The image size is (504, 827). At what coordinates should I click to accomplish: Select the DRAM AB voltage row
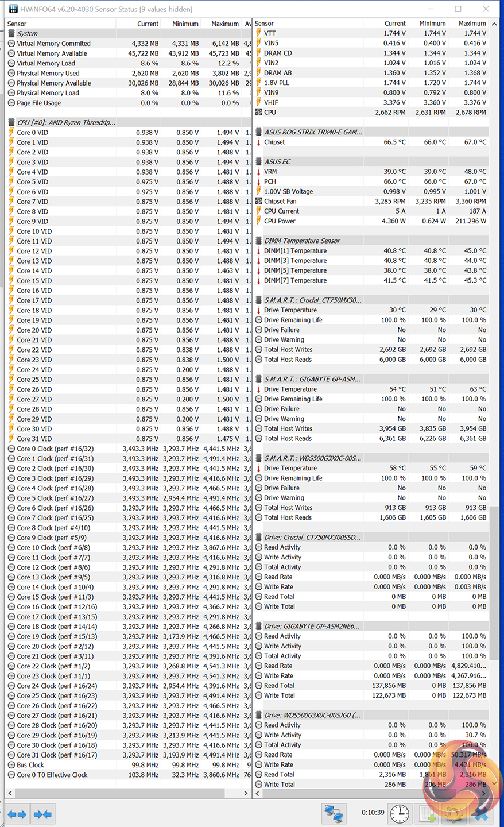tap(371, 73)
